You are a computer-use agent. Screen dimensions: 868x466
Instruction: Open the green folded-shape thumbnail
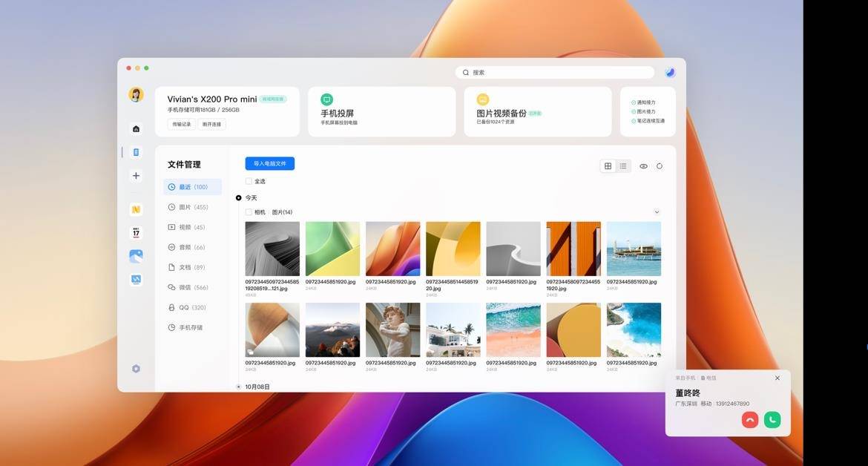(332, 249)
